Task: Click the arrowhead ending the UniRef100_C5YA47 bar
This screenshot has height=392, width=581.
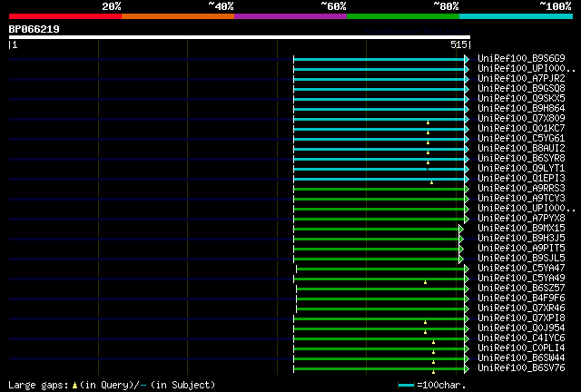Action: coord(467,269)
